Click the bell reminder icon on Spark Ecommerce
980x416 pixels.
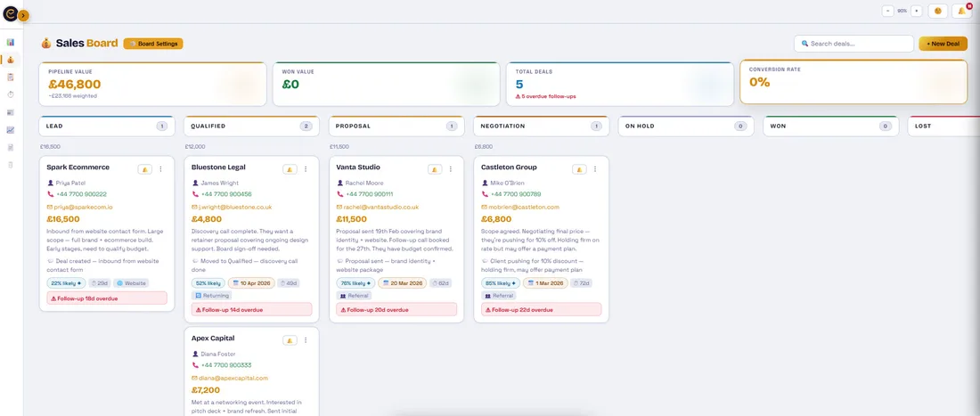coord(145,168)
